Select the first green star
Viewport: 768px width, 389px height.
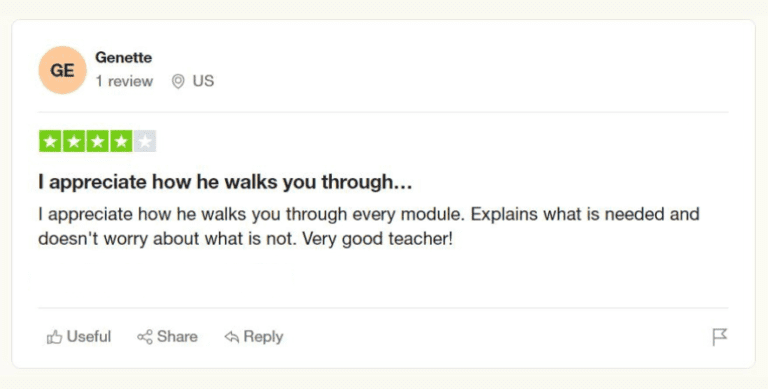(x=50, y=141)
